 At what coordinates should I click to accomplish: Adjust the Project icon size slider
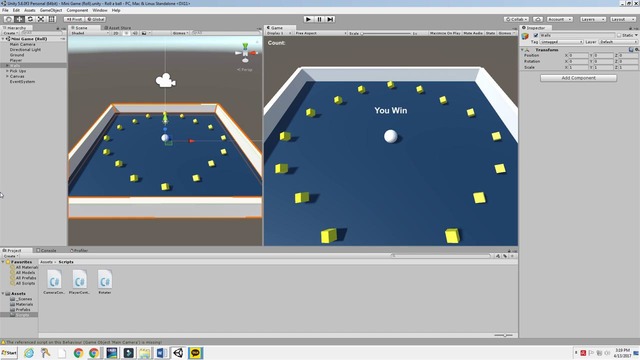(504, 335)
